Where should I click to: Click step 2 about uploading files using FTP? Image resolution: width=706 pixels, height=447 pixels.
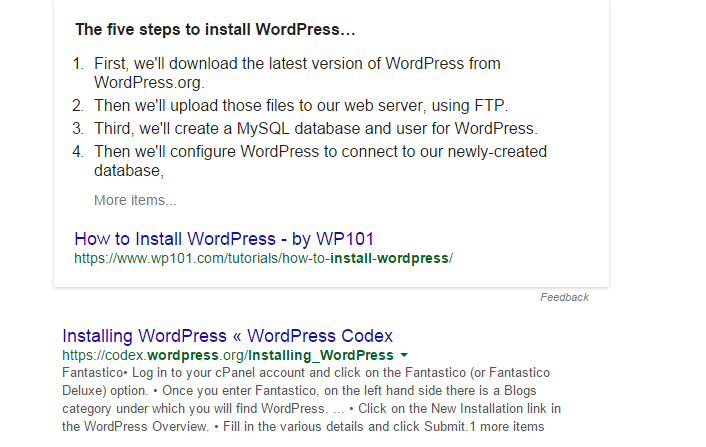tap(301, 106)
